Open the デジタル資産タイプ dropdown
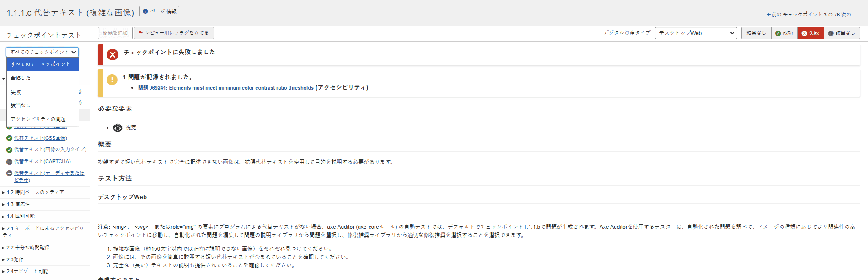868x280 pixels. [696, 33]
